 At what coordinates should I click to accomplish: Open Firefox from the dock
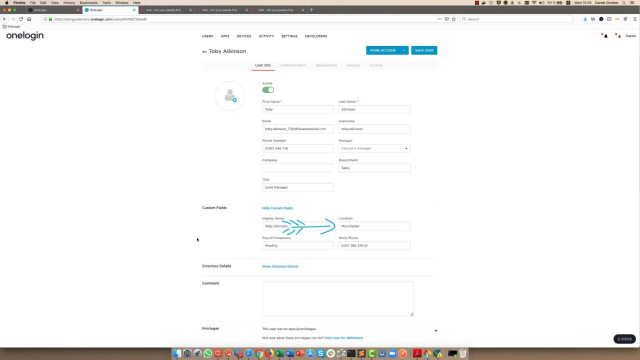click(x=269, y=353)
